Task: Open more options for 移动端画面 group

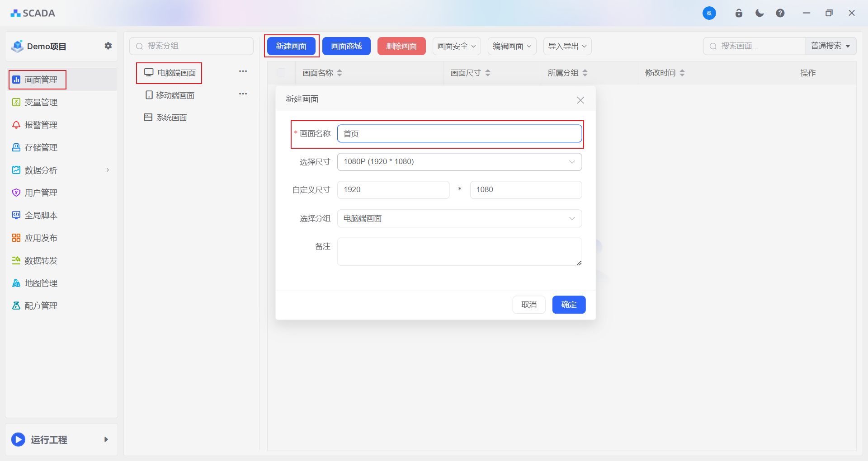Action: [243, 94]
